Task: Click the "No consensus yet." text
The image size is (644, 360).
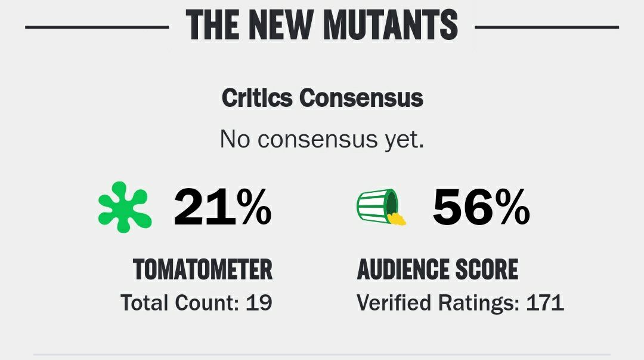Action: (322, 139)
